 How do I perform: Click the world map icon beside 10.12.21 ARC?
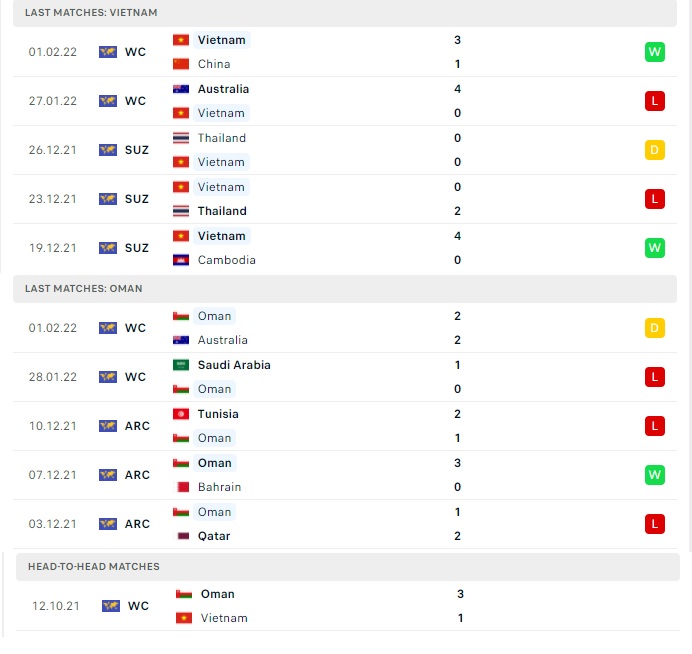108,426
